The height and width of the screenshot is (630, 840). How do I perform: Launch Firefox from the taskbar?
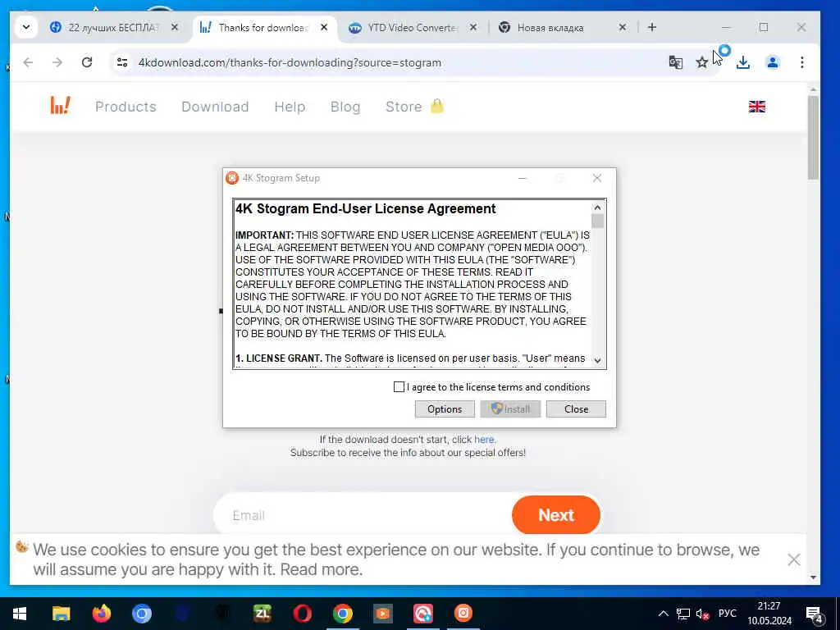click(101, 614)
